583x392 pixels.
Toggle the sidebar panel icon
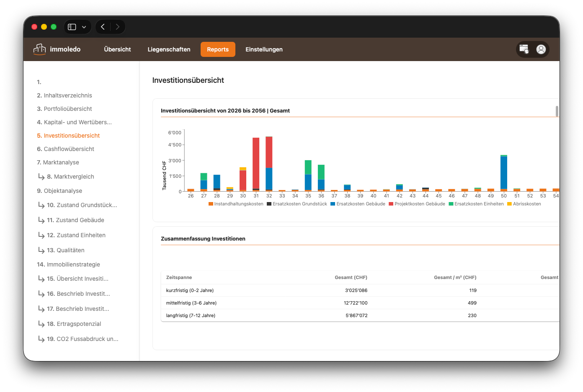click(72, 27)
